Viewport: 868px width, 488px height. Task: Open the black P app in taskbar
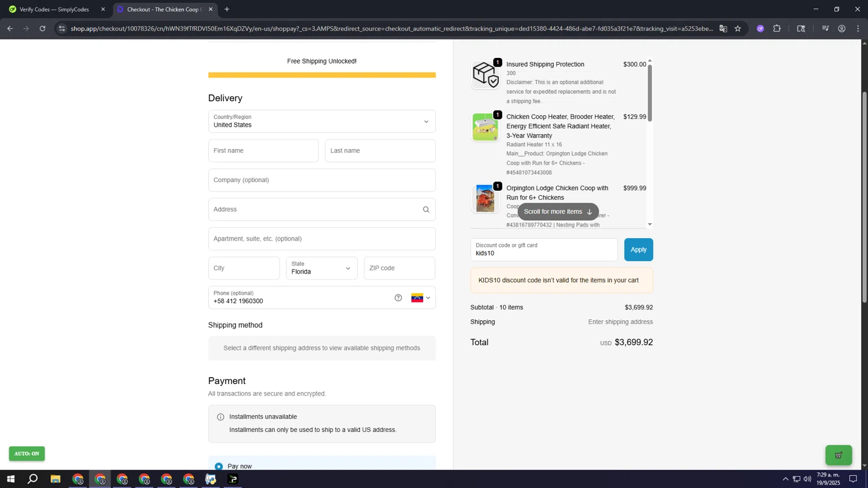coord(233,479)
